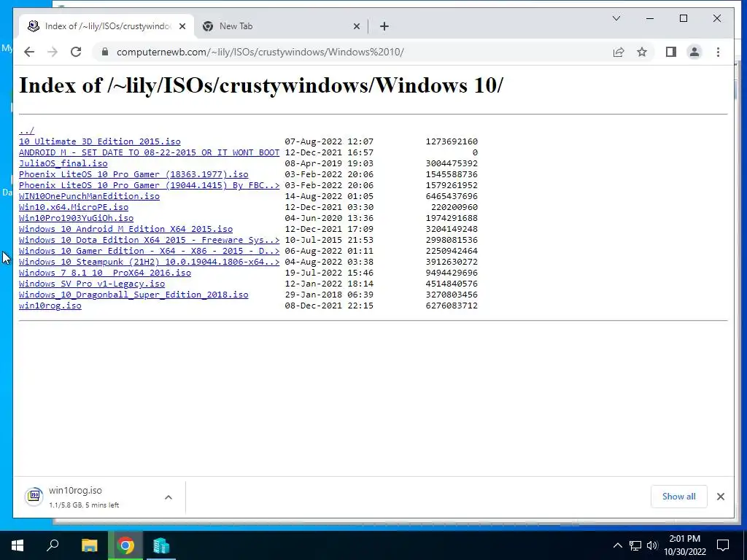Download Windows 10 Dota Edition X64 2015 link

pos(149,240)
